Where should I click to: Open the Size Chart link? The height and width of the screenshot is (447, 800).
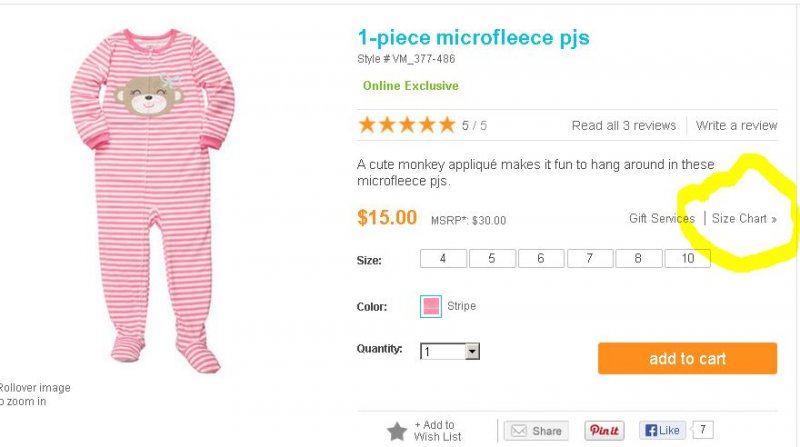pos(743,219)
